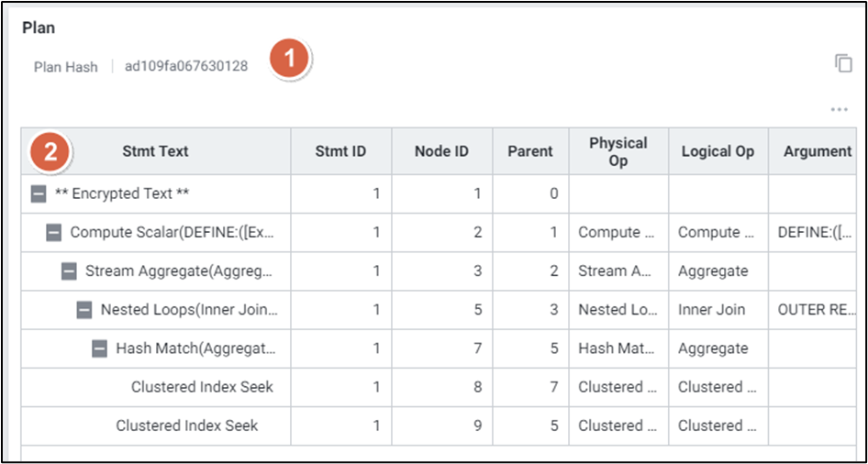Click the copy plan hash icon

coord(842,63)
